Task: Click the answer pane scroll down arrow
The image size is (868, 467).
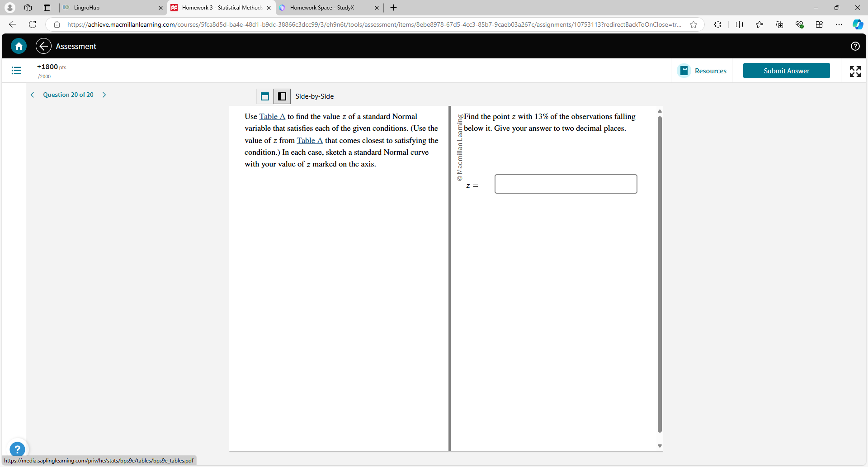Action: pos(660,446)
